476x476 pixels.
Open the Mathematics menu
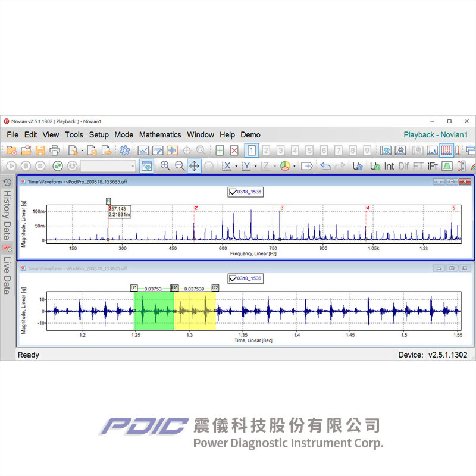(x=160, y=135)
